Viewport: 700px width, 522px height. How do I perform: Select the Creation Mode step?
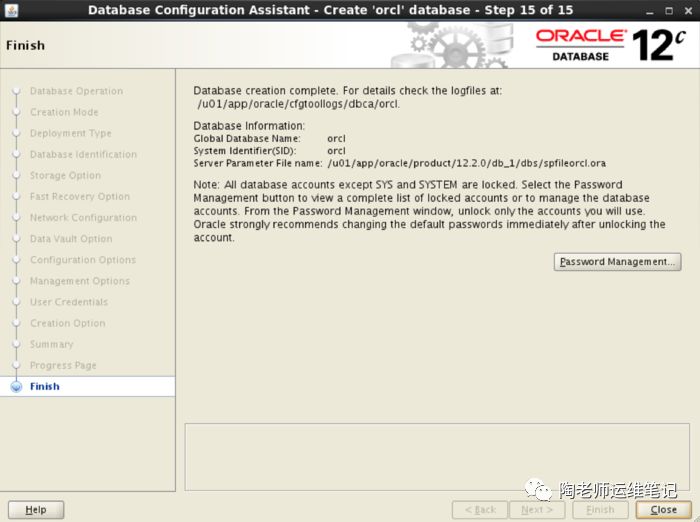(x=64, y=112)
